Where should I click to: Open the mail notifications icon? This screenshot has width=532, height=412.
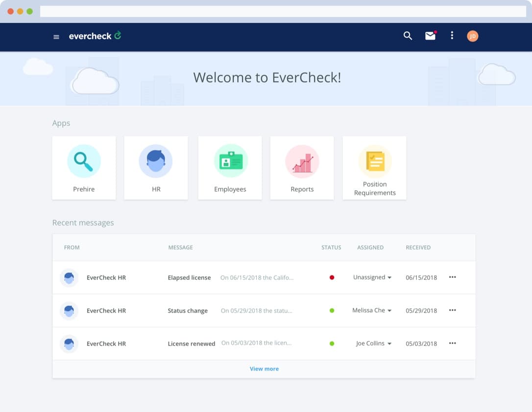[431, 36]
